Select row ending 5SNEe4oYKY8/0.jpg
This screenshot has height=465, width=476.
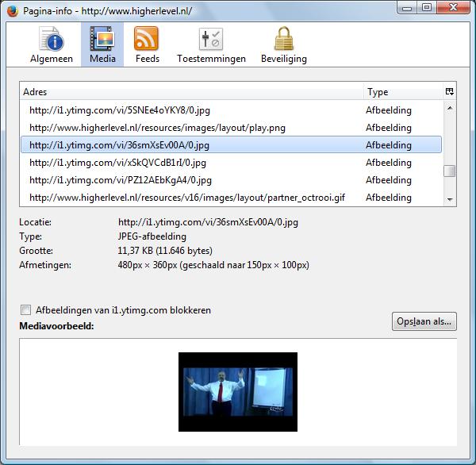pyautogui.click(x=232, y=110)
